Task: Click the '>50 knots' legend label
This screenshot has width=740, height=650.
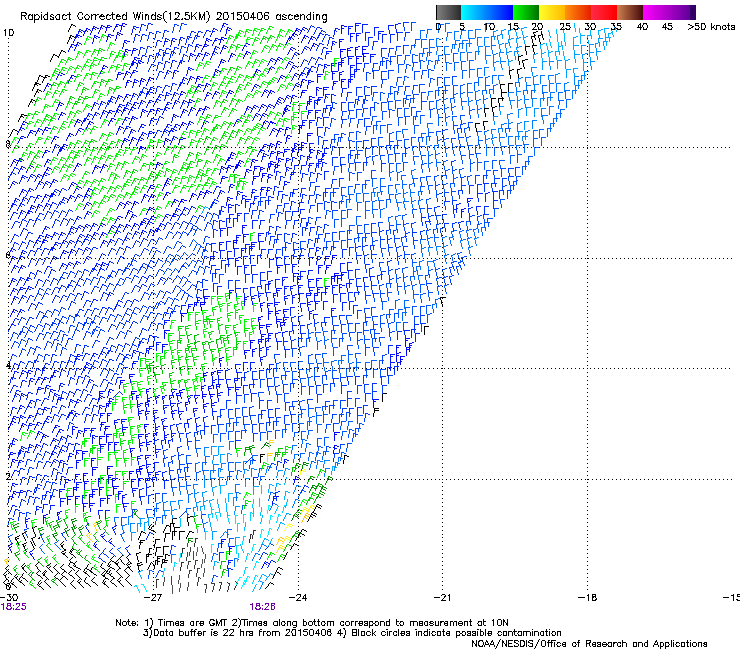Action: click(x=711, y=27)
